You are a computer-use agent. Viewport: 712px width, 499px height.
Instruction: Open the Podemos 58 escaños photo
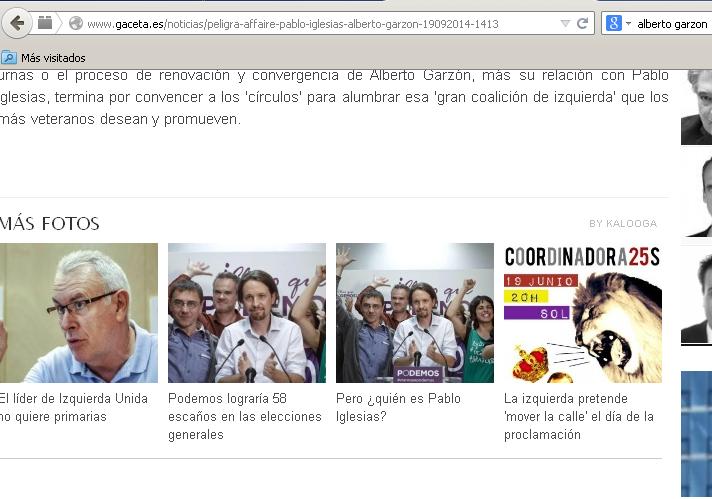(246, 313)
